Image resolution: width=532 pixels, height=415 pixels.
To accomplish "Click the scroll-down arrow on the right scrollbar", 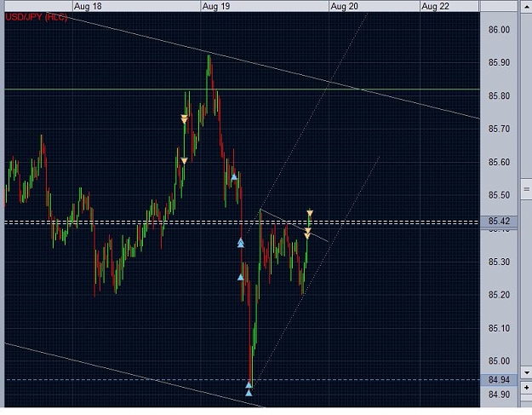I will [x=527, y=373].
